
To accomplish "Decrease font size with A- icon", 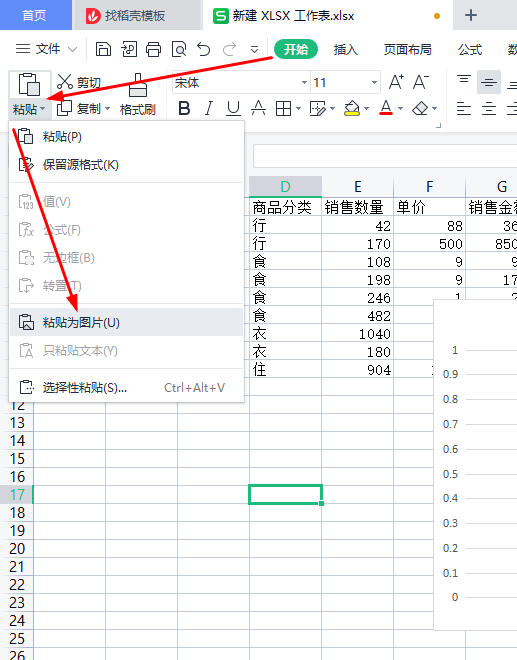I will coord(421,82).
